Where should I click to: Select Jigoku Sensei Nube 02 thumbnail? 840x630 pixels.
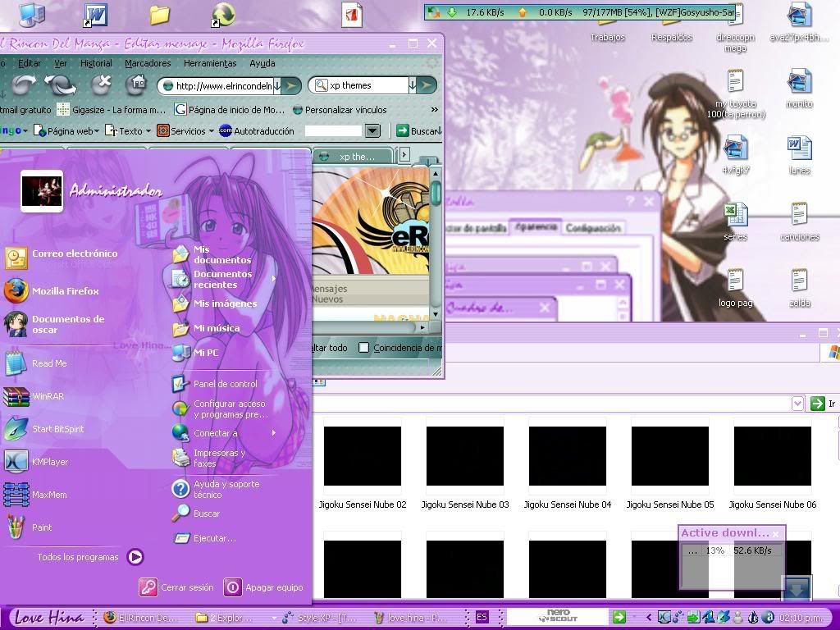(x=362, y=465)
